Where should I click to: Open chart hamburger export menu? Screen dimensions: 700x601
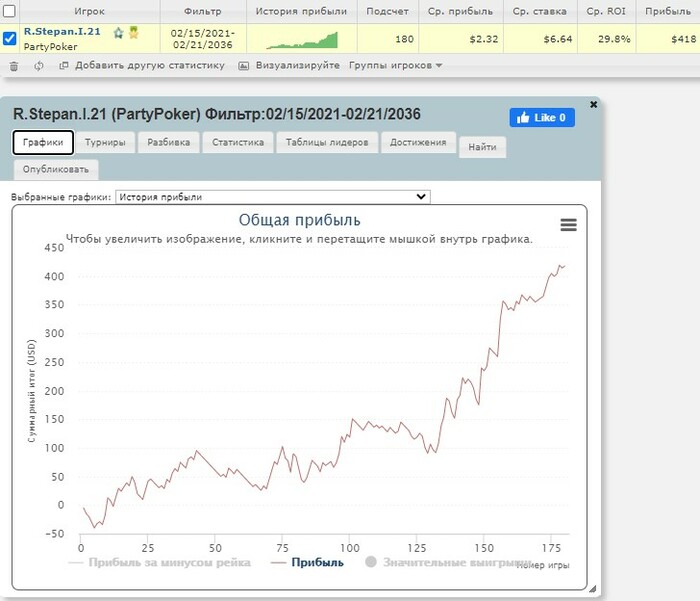[x=568, y=225]
